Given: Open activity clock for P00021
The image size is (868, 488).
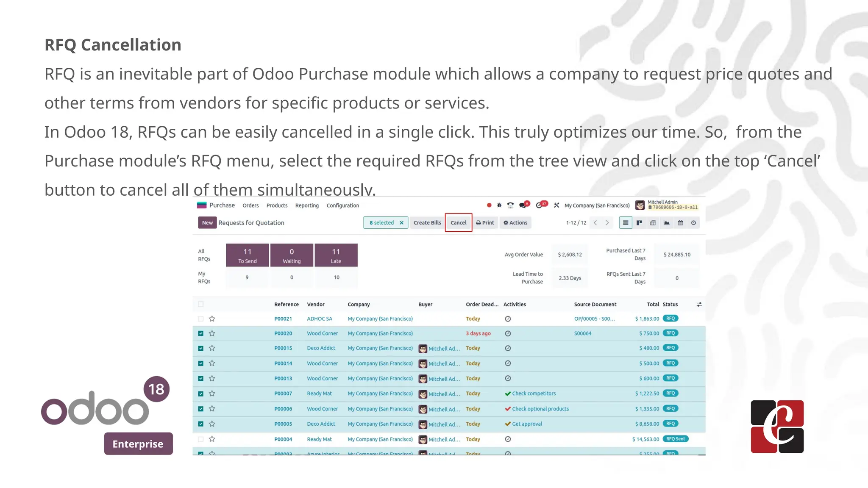Looking at the screenshot, I should point(508,319).
